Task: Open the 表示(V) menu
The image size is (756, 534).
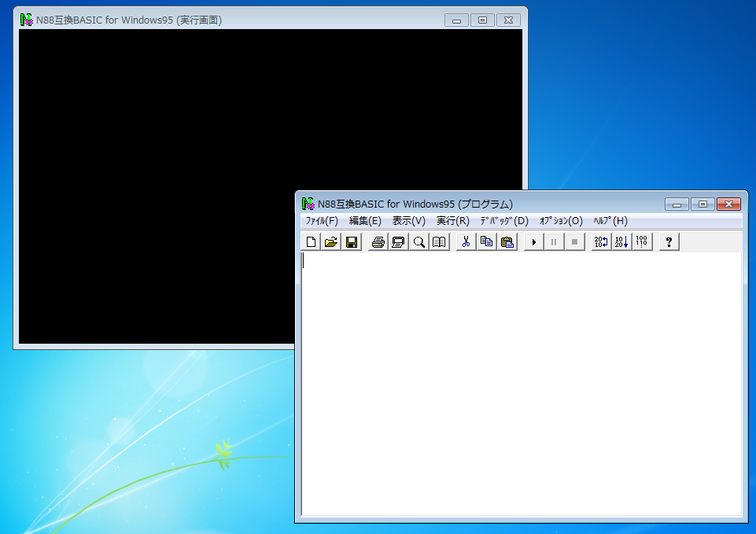Action: [408, 221]
